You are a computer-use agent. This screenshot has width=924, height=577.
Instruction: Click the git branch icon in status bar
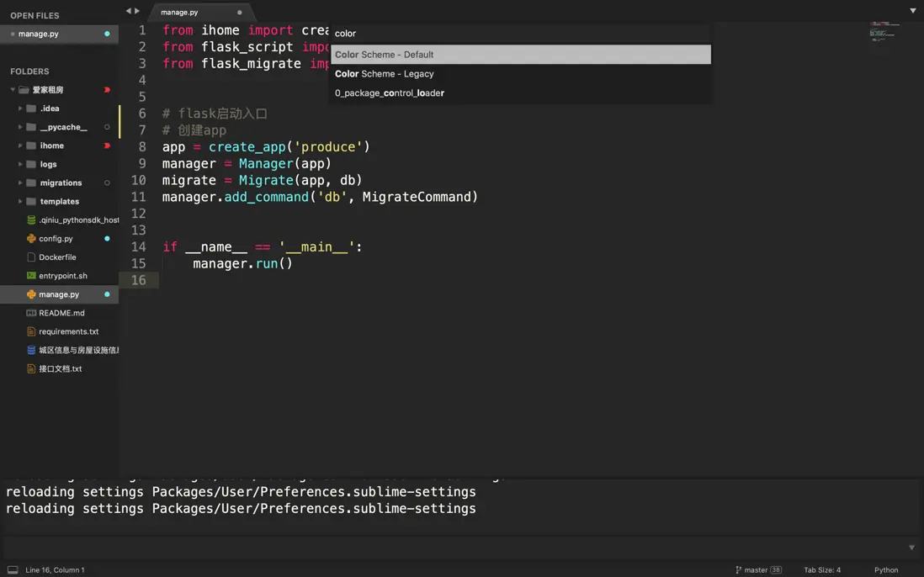point(738,570)
